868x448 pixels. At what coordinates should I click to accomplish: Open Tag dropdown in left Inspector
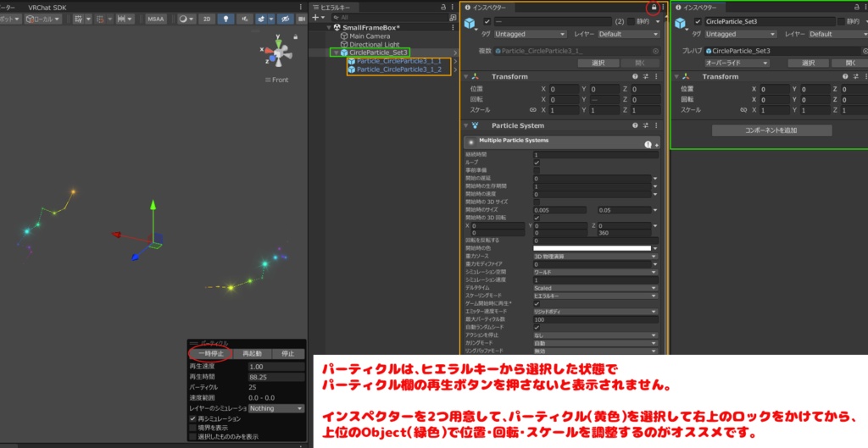click(530, 34)
